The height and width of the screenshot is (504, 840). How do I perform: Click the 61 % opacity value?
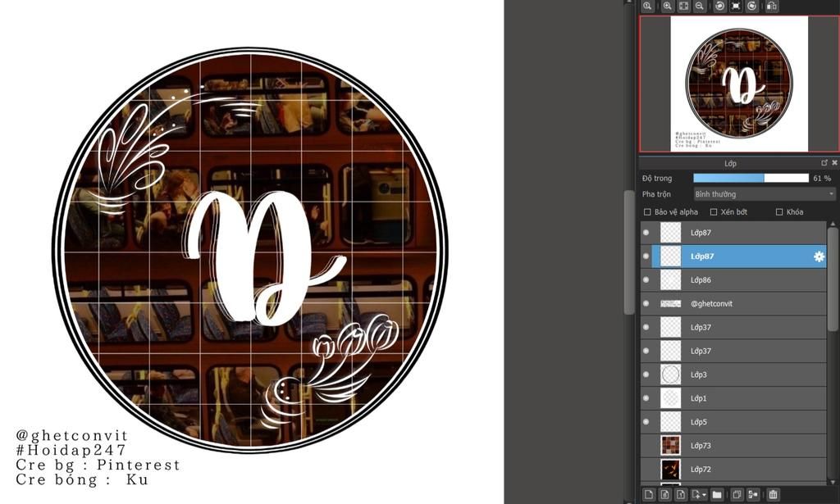click(822, 178)
